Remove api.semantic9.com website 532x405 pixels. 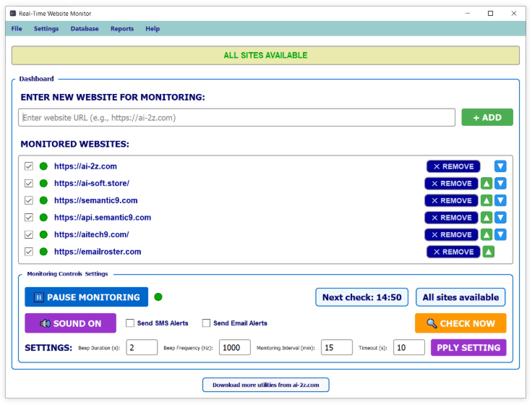[x=451, y=218]
